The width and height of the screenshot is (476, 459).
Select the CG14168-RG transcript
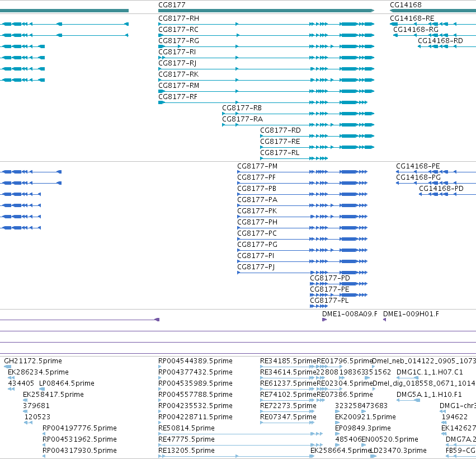pyautogui.click(x=416, y=30)
